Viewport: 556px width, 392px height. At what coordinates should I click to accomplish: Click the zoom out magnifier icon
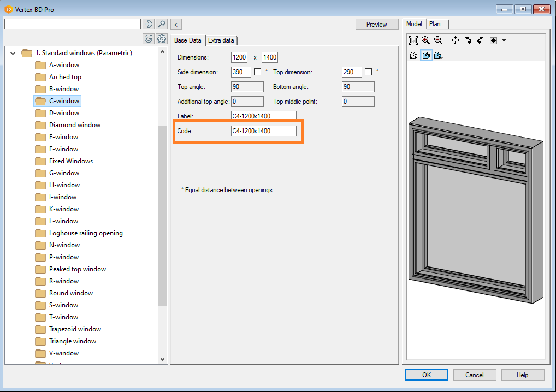coord(438,40)
